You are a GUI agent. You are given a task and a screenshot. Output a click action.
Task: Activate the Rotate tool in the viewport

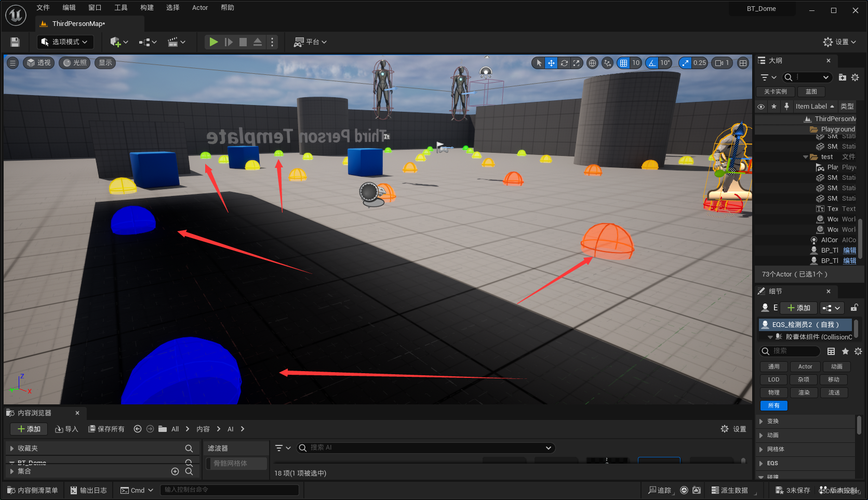564,63
